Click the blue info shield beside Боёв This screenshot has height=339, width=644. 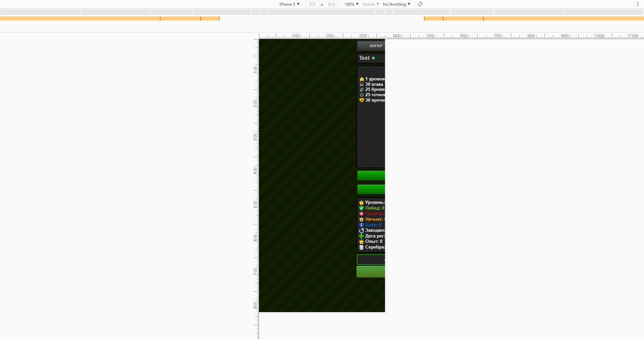coord(361,225)
